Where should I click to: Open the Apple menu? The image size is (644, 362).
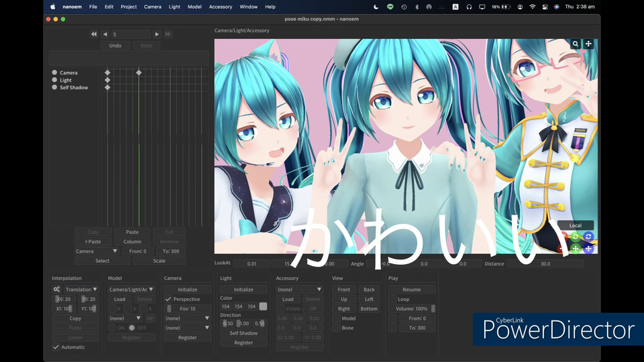click(x=52, y=7)
